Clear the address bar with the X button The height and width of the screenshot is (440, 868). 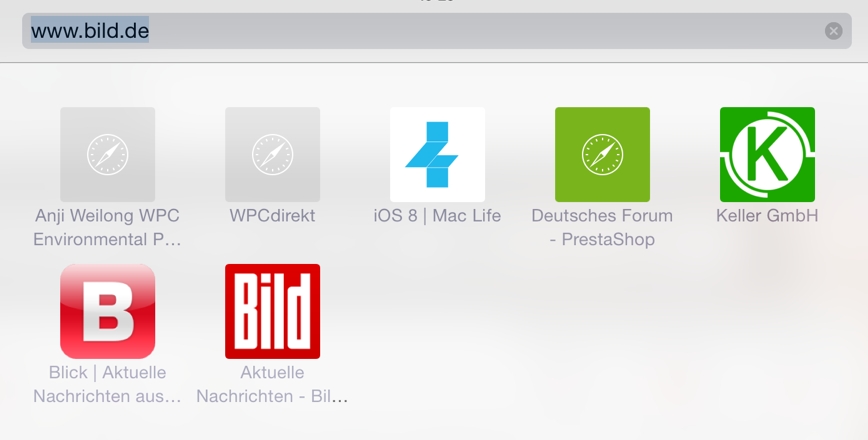[834, 31]
